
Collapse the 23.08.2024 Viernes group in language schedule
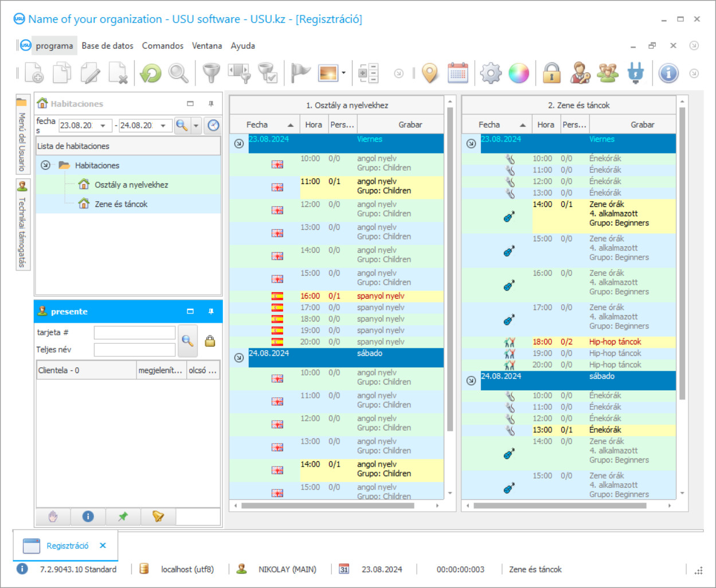click(239, 143)
